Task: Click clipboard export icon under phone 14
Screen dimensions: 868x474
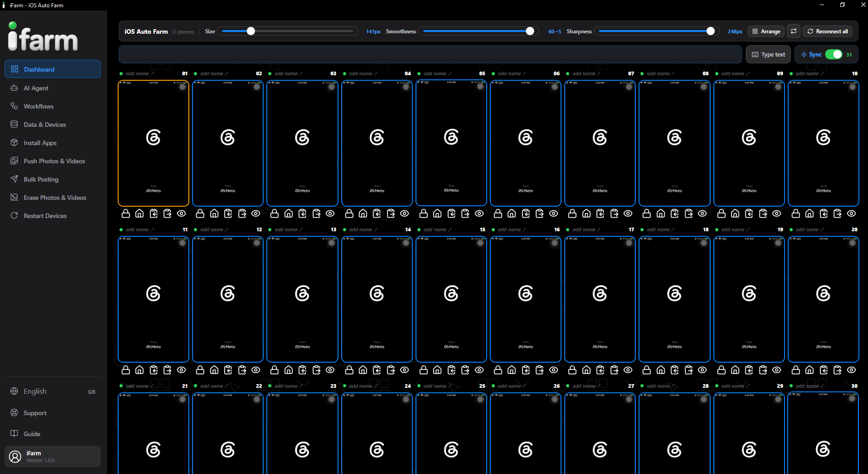Action: pos(391,370)
